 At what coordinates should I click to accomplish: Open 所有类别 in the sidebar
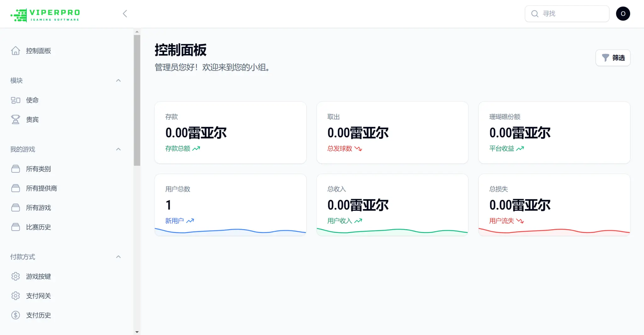click(x=38, y=169)
